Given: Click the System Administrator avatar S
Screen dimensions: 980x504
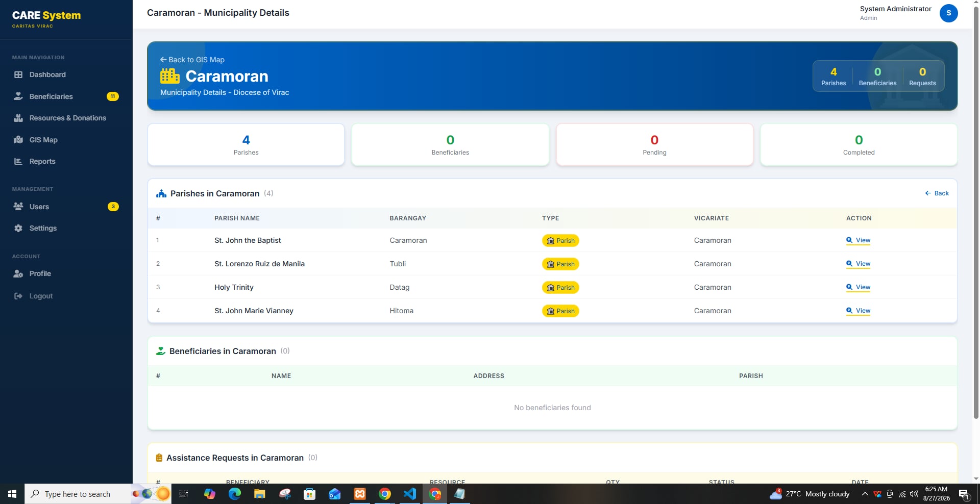Looking at the screenshot, I should (948, 13).
